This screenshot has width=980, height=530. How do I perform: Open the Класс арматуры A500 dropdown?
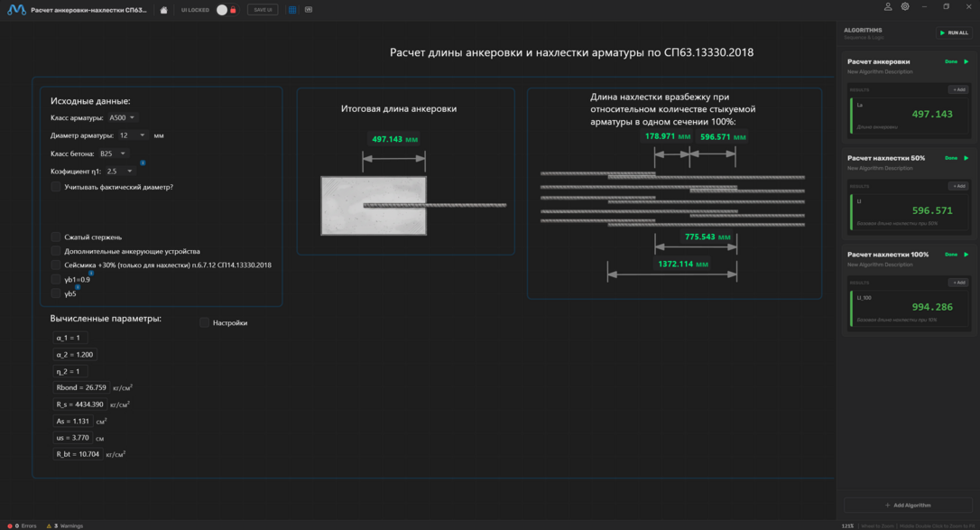[x=121, y=117]
